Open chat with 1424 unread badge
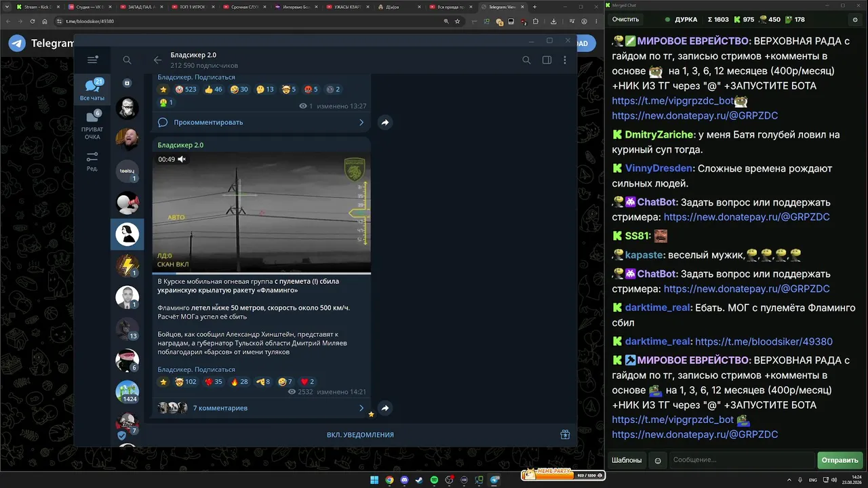 127,392
